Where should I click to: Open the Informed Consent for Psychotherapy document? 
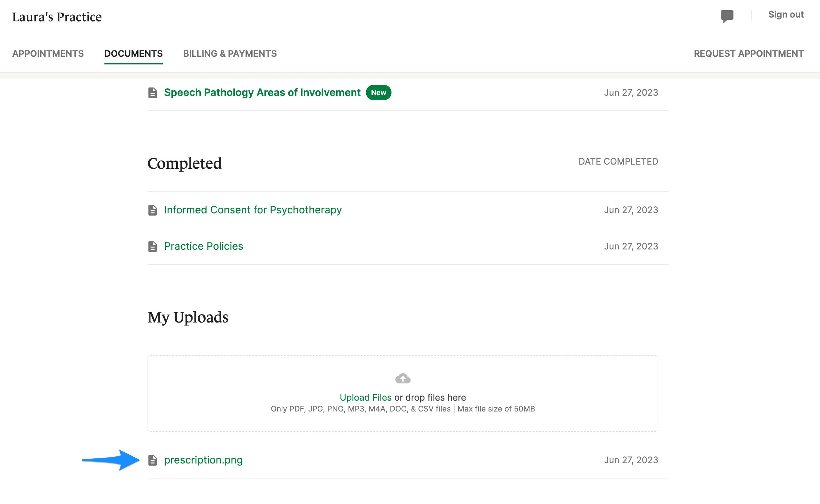[253, 210]
